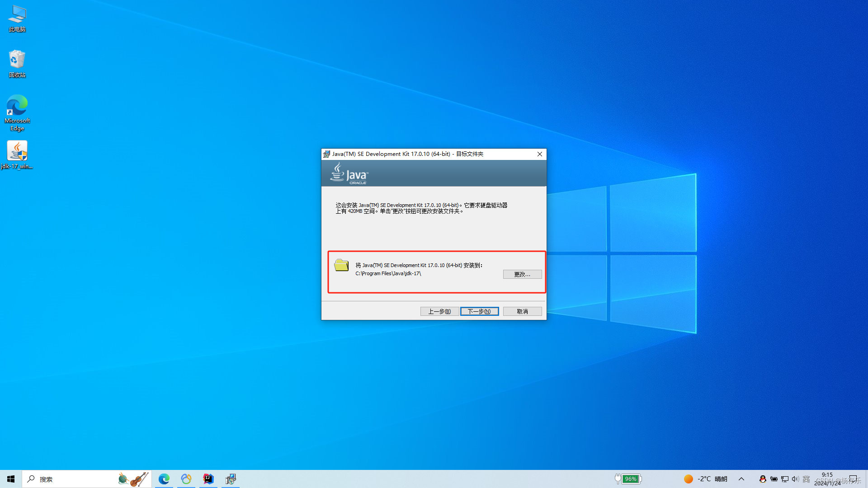Click the yellow folder icon in installer
Viewport: 868px width, 488px height.
pos(341,265)
